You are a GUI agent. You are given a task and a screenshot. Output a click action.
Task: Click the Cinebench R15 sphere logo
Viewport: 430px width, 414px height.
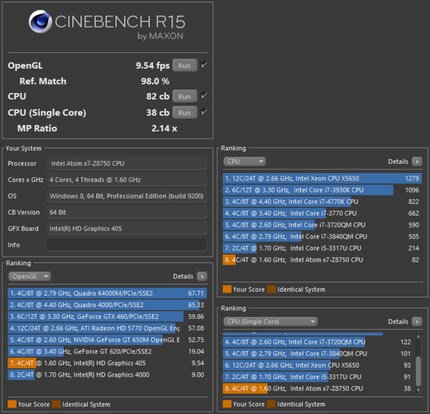pos(40,21)
